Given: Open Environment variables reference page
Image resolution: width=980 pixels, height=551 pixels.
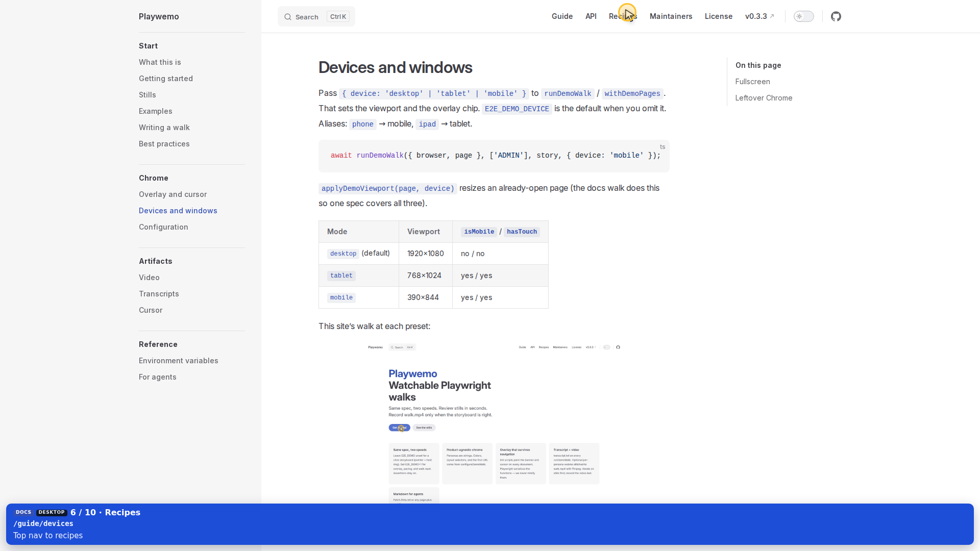Looking at the screenshot, I should coord(179,361).
